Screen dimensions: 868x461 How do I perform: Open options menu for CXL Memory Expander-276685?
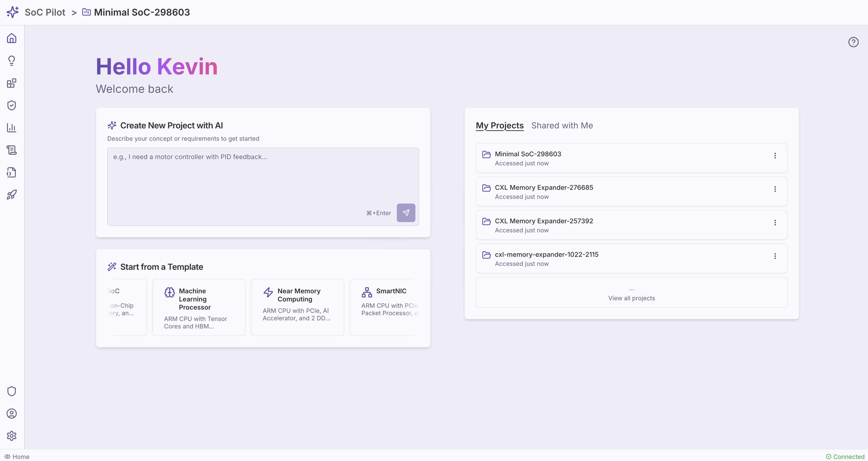point(775,189)
